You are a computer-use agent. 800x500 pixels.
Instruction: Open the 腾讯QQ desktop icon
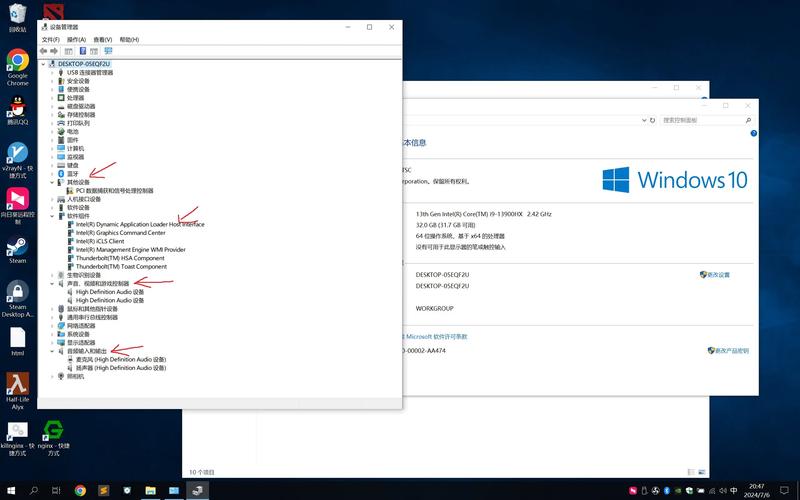(x=17, y=110)
